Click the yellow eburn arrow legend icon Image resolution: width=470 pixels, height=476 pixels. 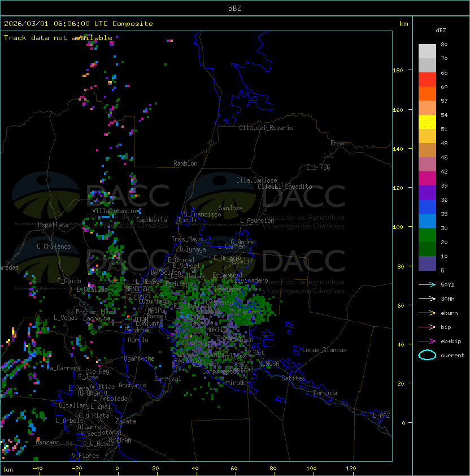427,313
